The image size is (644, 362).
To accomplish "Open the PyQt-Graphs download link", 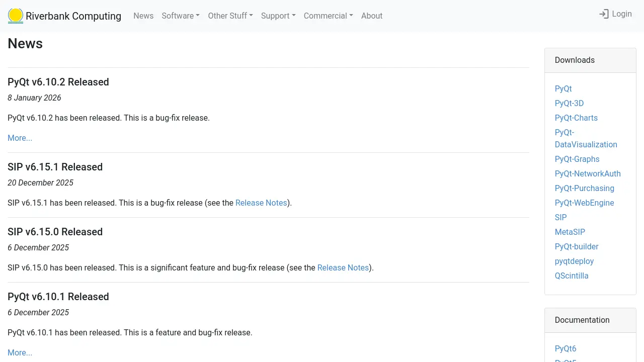I will click(577, 159).
